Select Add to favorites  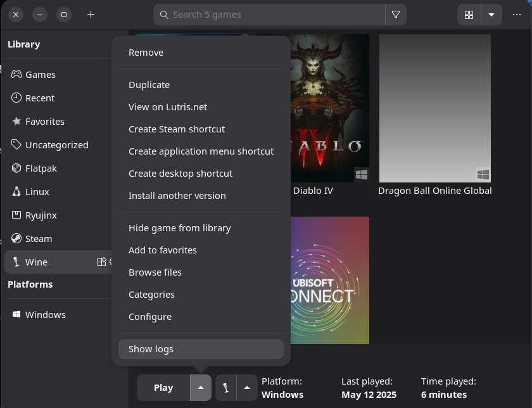coord(201,250)
